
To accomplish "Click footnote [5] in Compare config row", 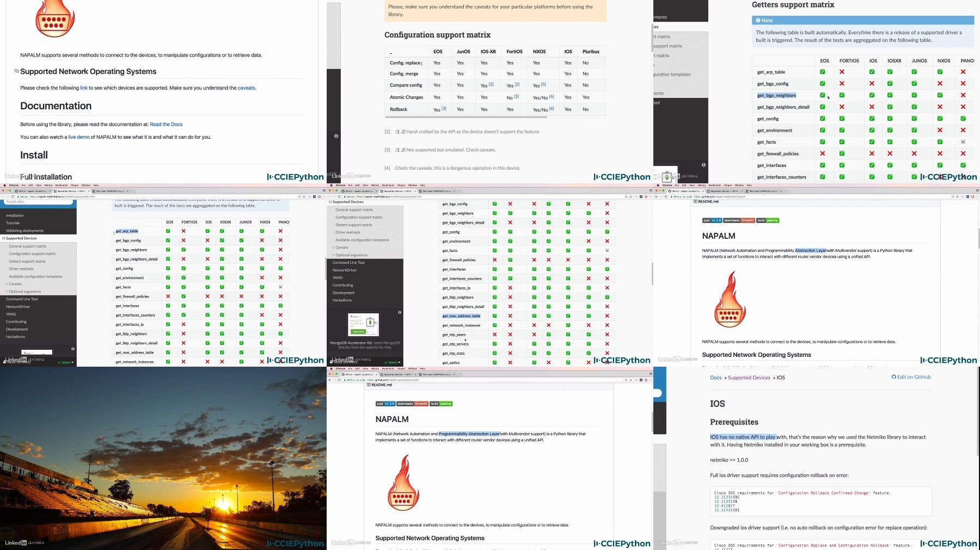I will point(543,84).
